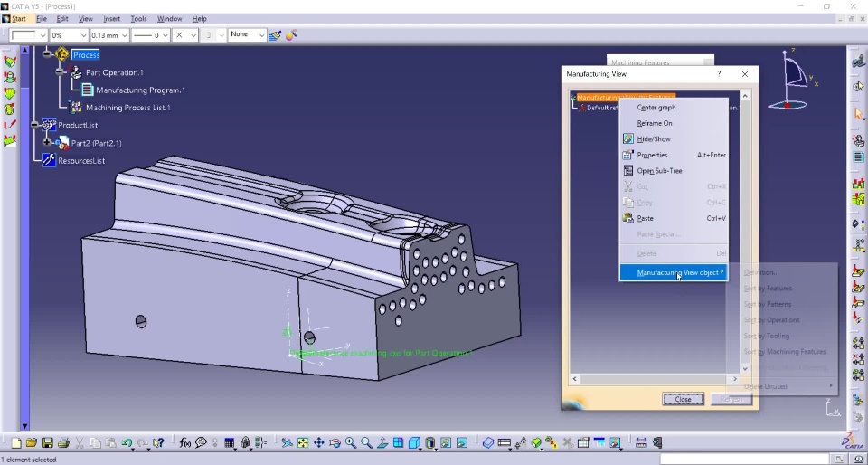Click the Print icon in bottom toolbar
The height and width of the screenshot is (465, 868).
63,443
